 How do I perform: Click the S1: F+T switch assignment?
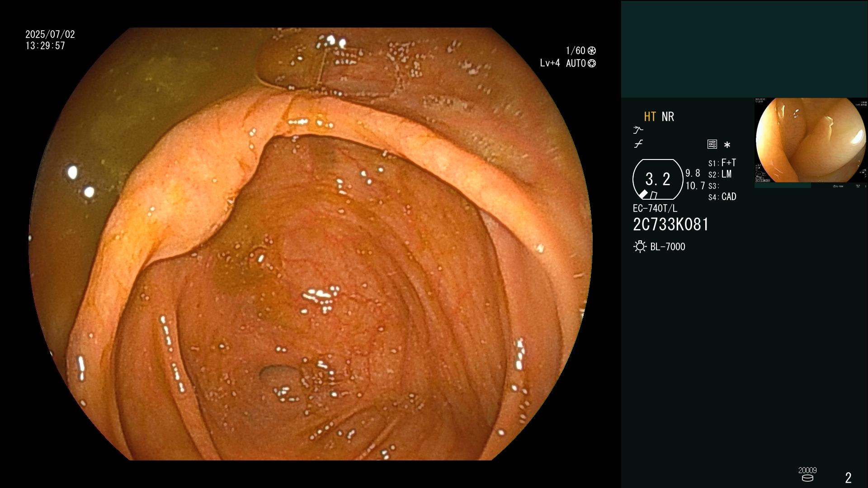click(722, 163)
